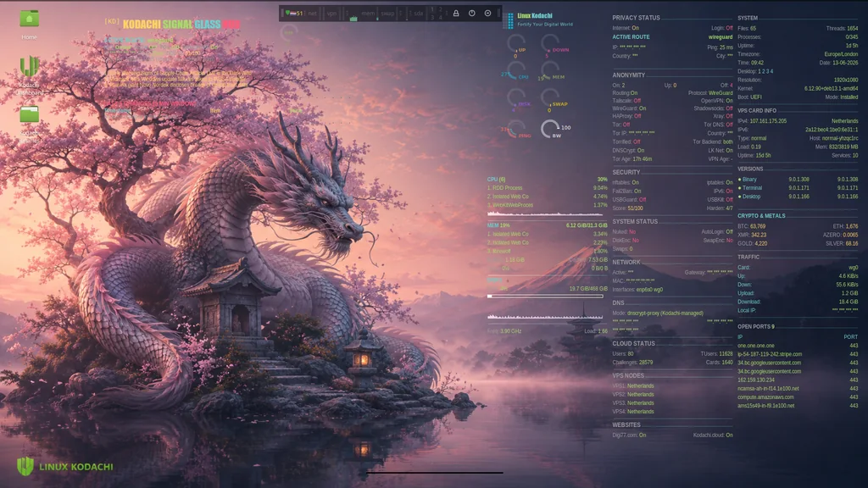Click the MEM circular gauge
The width and height of the screenshot is (868, 488).
(x=551, y=71)
